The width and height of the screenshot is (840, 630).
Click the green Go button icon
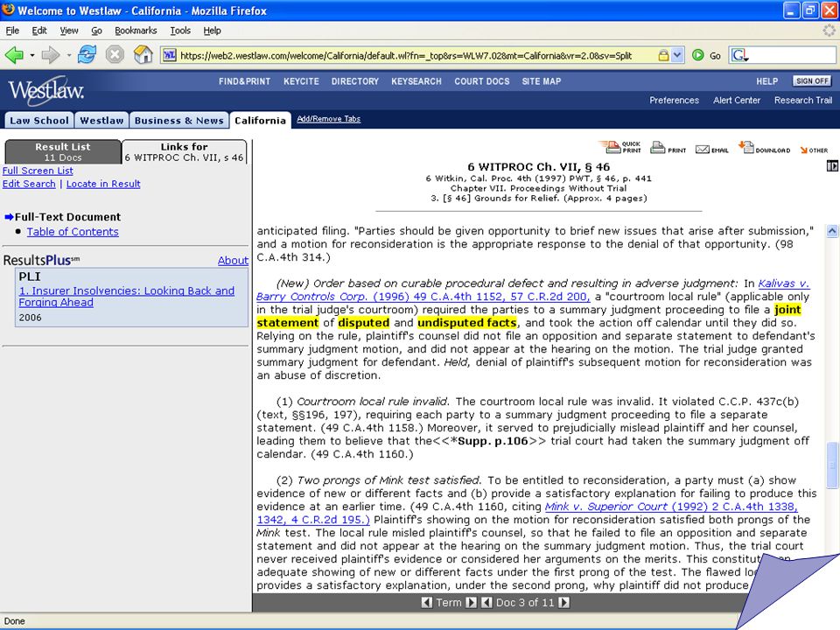tap(697, 55)
